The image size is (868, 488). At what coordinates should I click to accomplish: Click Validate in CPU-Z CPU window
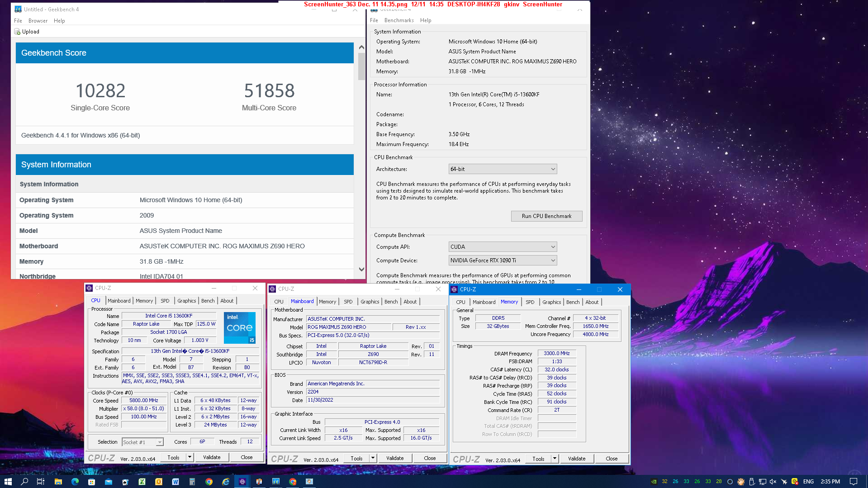212,457
